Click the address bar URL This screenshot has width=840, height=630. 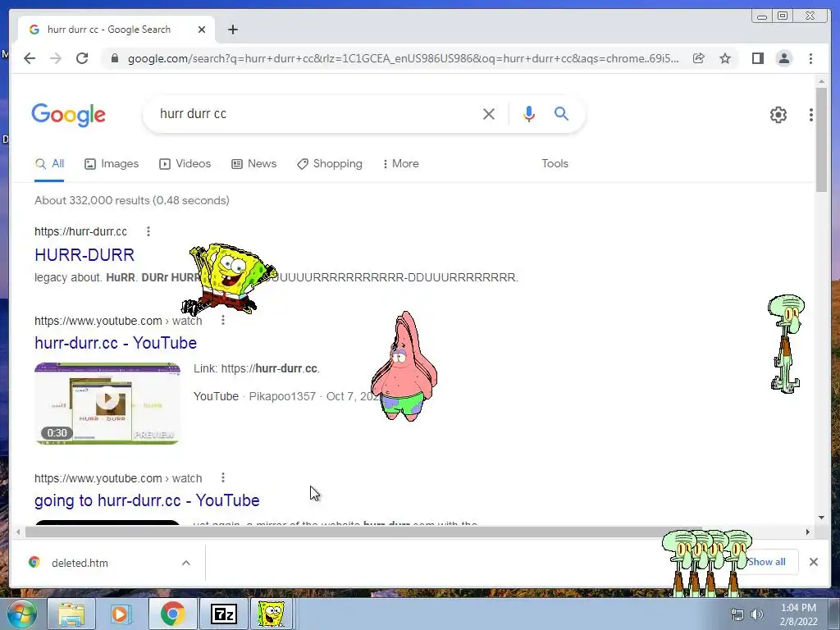403,58
